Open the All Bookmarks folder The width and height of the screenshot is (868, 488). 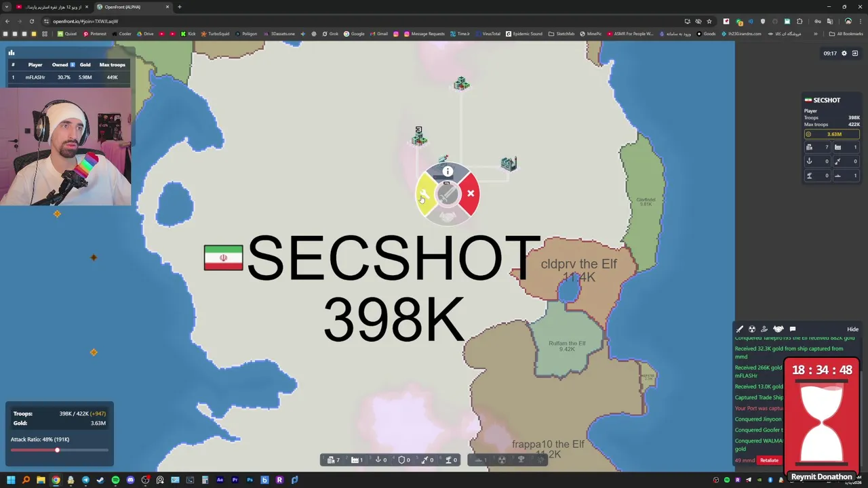tap(846, 34)
